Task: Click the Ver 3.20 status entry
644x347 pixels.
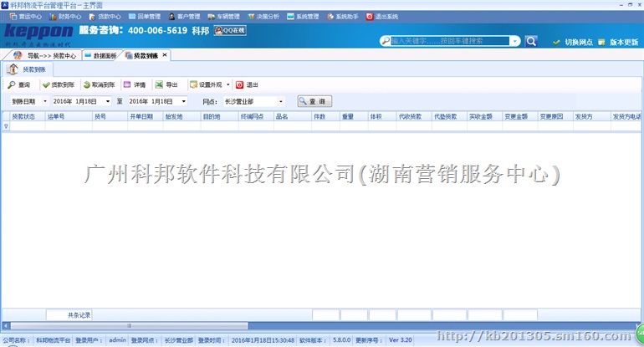Action: click(400, 340)
